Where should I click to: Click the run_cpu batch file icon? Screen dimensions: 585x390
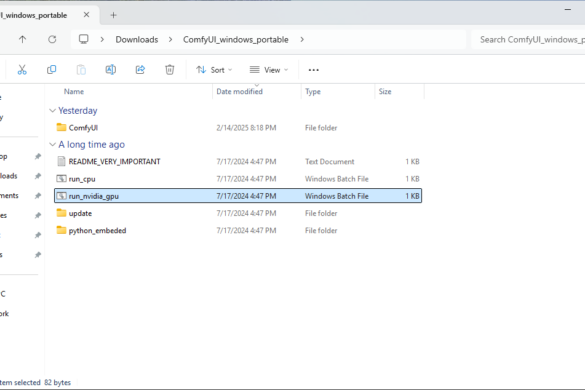tap(61, 178)
